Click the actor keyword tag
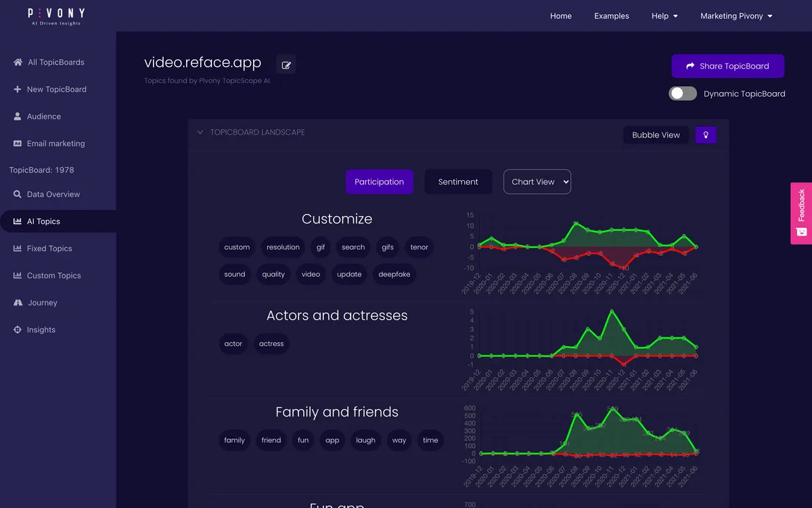 tap(233, 344)
